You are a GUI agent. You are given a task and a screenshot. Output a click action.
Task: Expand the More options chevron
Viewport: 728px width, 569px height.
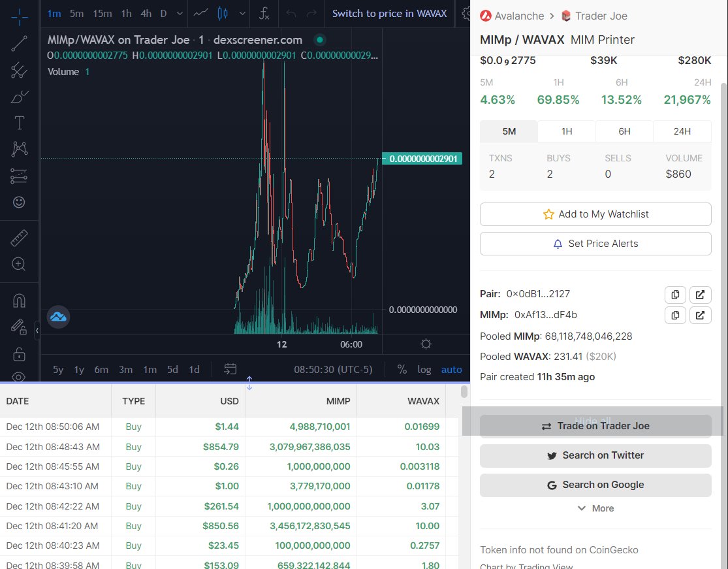(x=595, y=509)
